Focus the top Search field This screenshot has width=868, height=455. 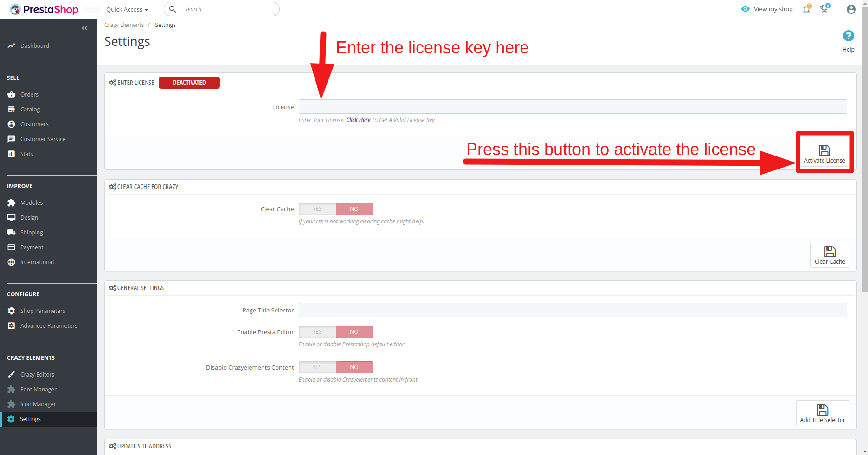[x=222, y=9]
